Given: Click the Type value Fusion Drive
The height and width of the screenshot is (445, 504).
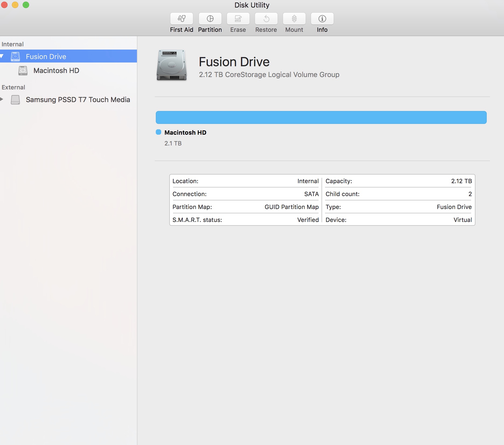Looking at the screenshot, I should point(454,207).
